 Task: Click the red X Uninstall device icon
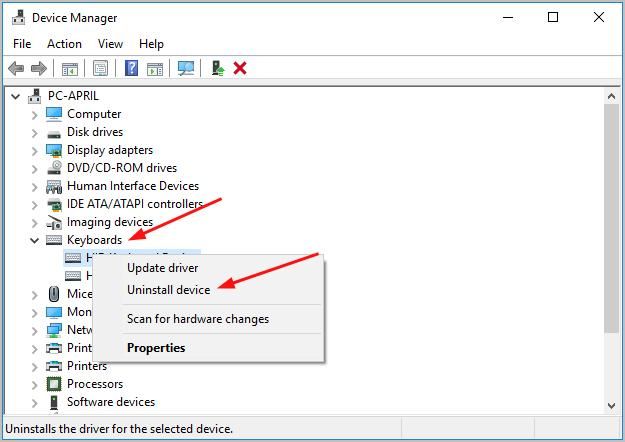click(240, 69)
